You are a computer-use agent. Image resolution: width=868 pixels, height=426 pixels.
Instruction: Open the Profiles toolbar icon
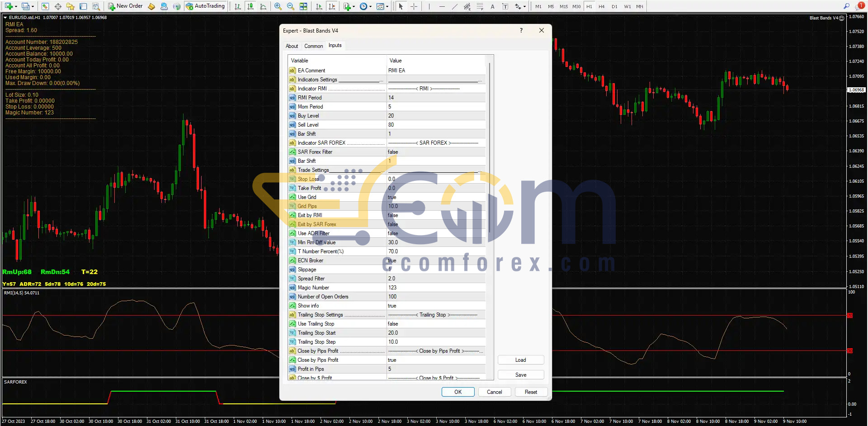(x=26, y=6)
